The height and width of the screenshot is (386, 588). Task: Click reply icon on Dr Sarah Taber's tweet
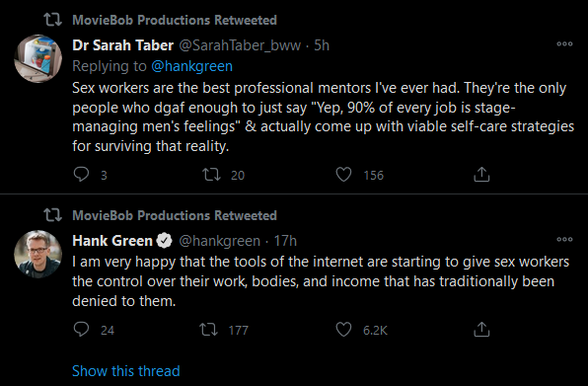(81, 175)
